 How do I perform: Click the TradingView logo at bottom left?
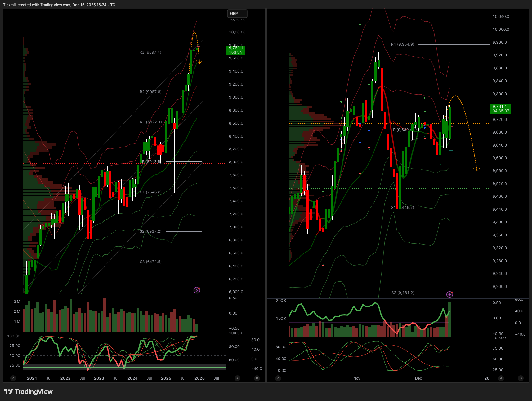pyautogui.click(x=28, y=392)
